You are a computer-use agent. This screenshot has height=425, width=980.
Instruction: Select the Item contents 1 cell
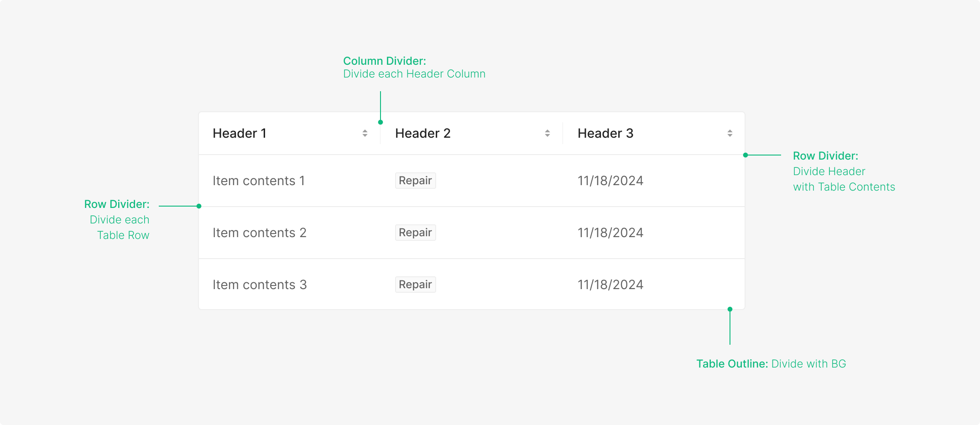[x=259, y=181]
